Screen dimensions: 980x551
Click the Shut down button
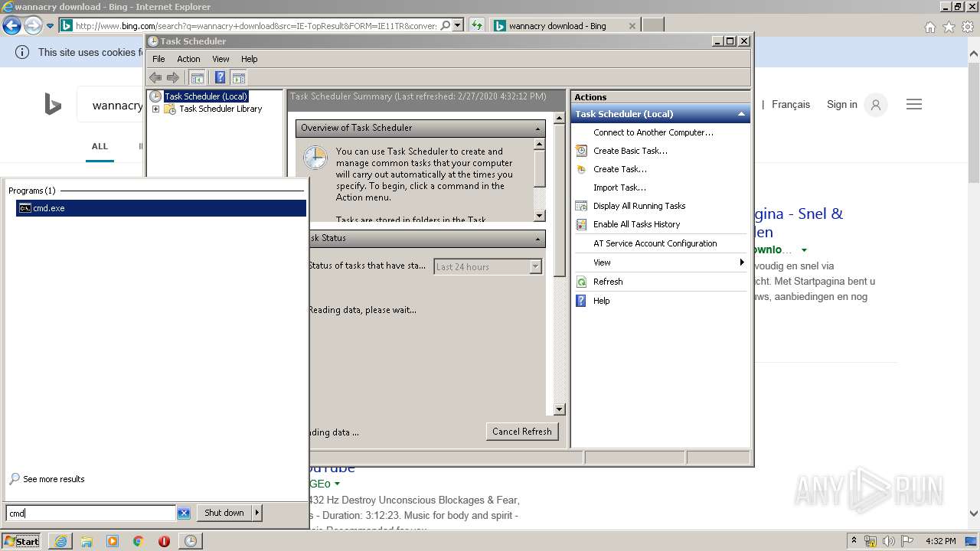coord(224,513)
